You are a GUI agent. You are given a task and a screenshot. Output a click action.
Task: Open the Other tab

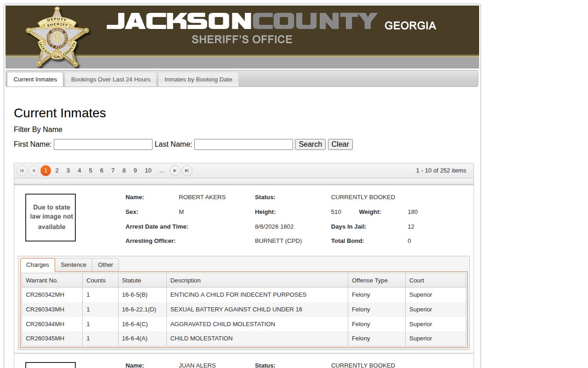[105, 265]
